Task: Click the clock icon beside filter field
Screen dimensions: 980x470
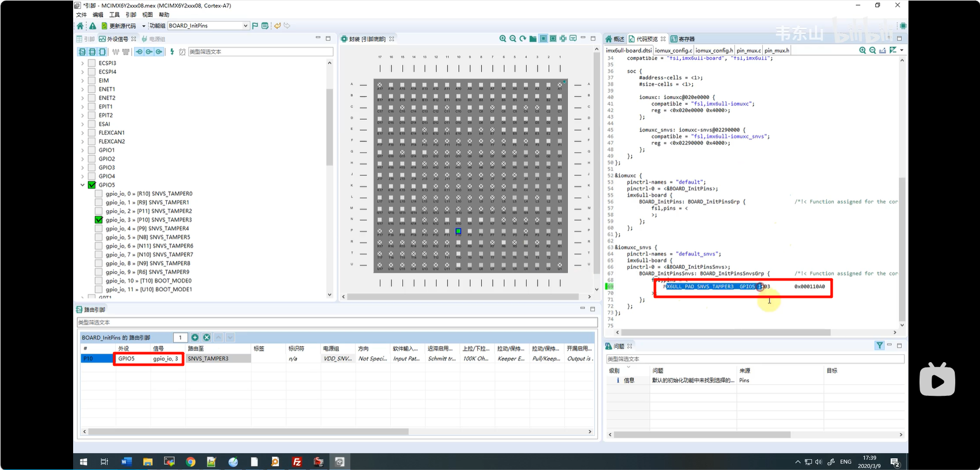Action: click(182, 52)
